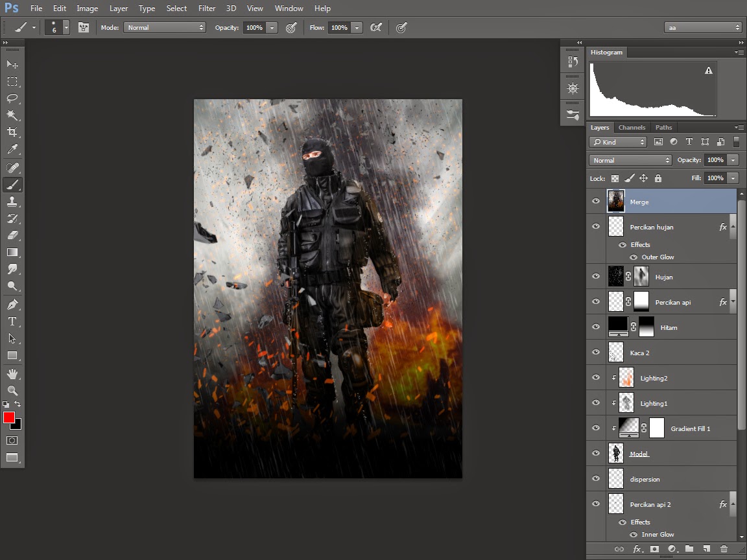This screenshot has height=560, width=747.
Task: Open the layer blend mode dropdown
Action: tap(630, 160)
